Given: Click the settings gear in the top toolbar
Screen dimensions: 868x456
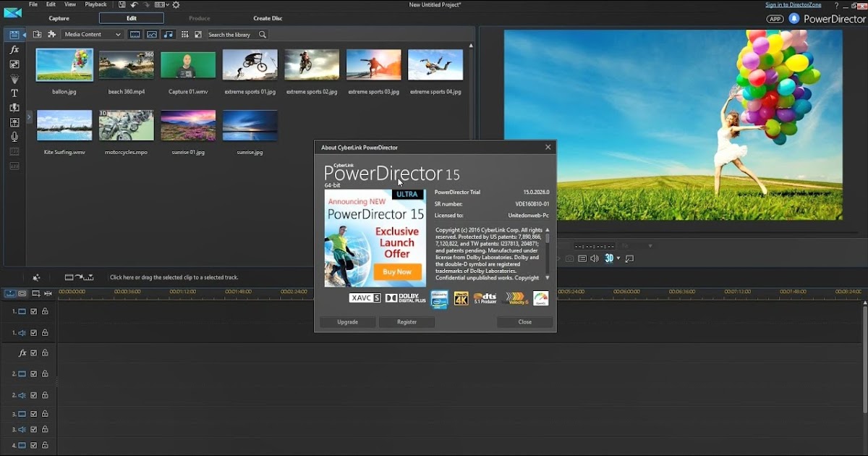Looking at the screenshot, I should pyautogui.click(x=175, y=4).
